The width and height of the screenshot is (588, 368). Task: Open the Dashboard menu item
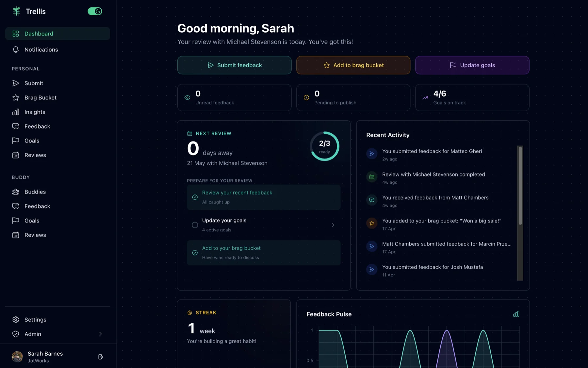coord(57,34)
